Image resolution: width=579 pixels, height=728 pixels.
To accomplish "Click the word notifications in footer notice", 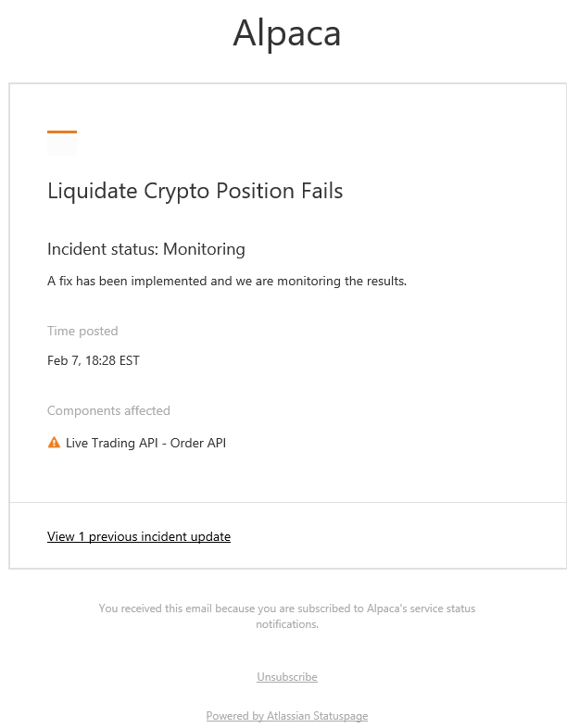I will click(x=286, y=624).
